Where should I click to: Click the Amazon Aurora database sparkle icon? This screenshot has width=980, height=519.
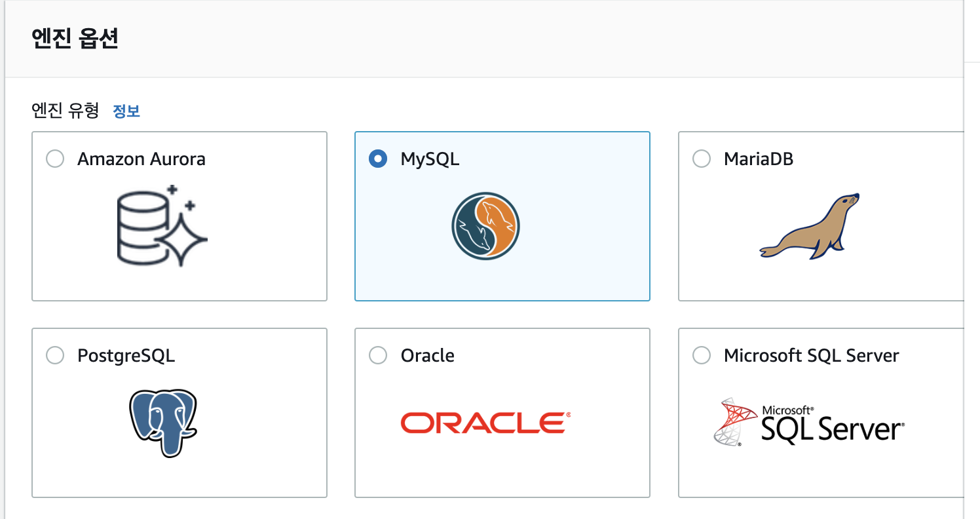(162, 226)
